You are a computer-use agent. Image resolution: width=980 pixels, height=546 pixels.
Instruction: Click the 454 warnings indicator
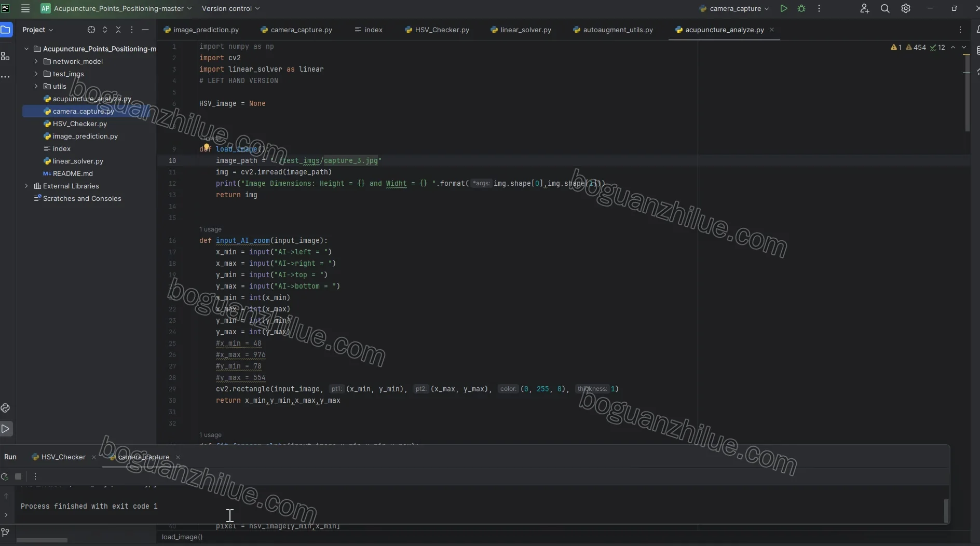(x=916, y=47)
